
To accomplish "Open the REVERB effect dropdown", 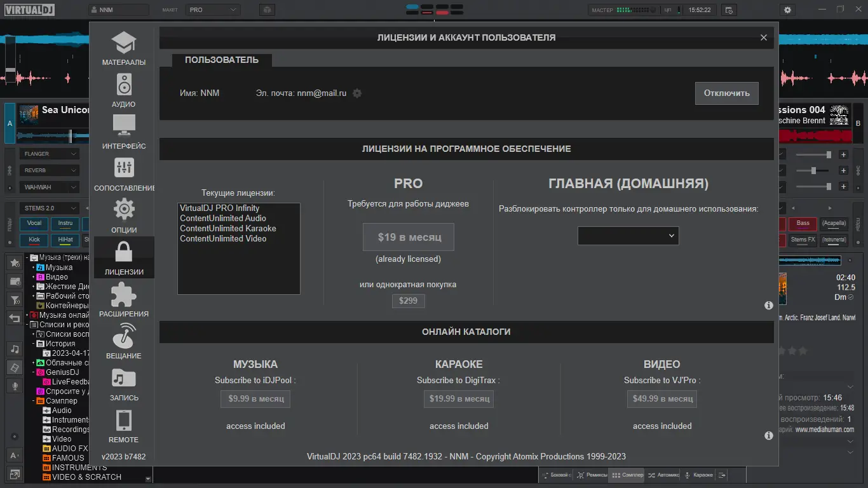I will pos(50,170).
